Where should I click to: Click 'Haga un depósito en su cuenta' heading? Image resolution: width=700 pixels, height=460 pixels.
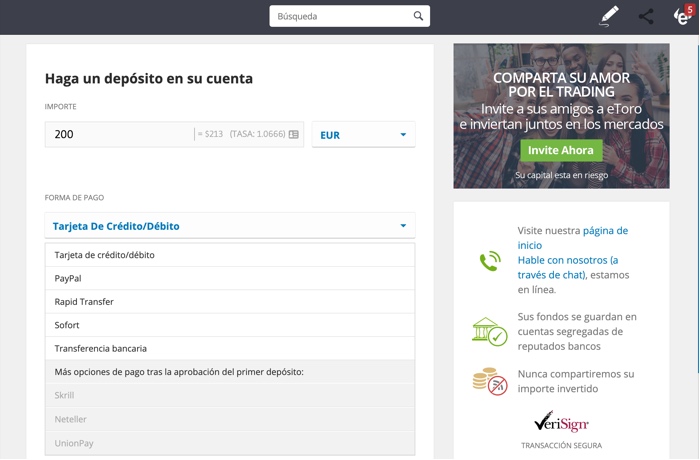click(x=149, y=79)
